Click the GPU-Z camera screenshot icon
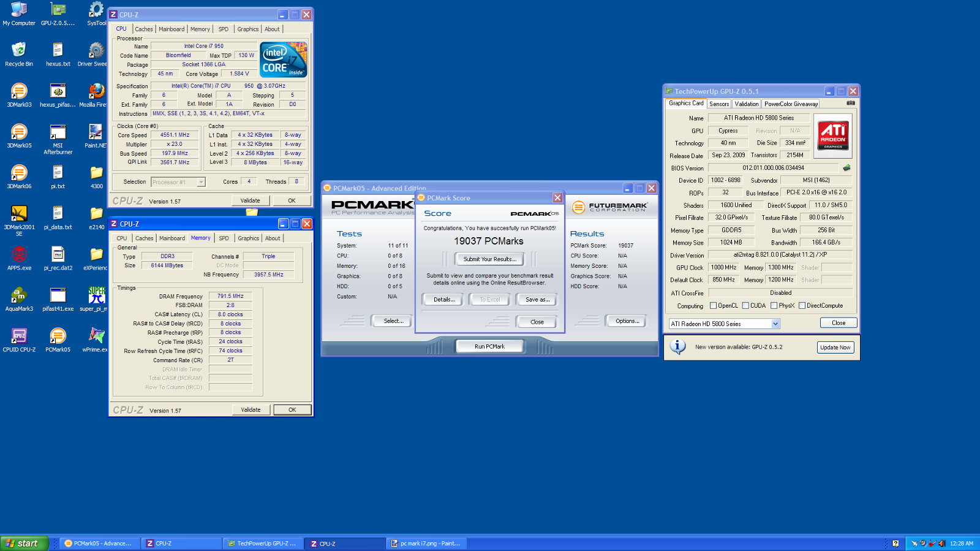 tap(851, 103)
